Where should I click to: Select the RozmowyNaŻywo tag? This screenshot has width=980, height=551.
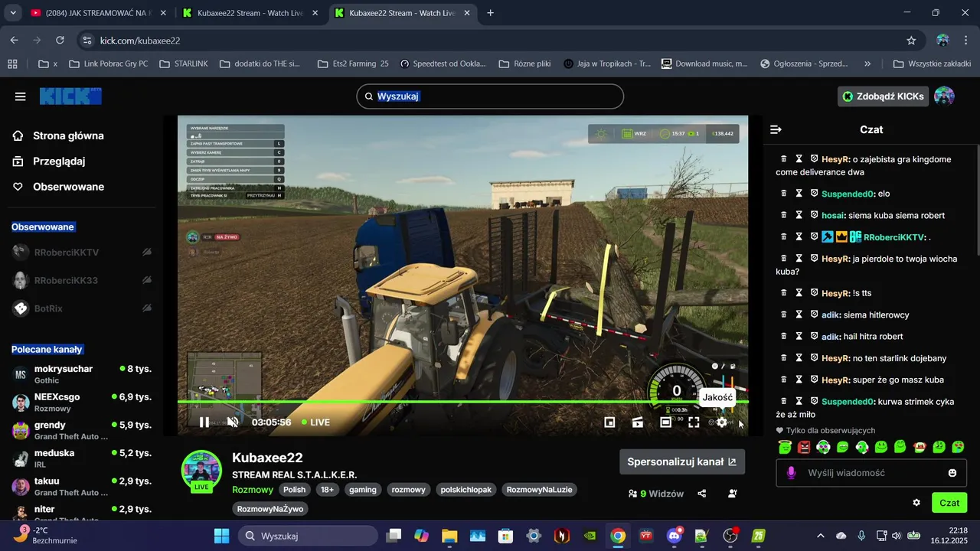coord(270,509)
